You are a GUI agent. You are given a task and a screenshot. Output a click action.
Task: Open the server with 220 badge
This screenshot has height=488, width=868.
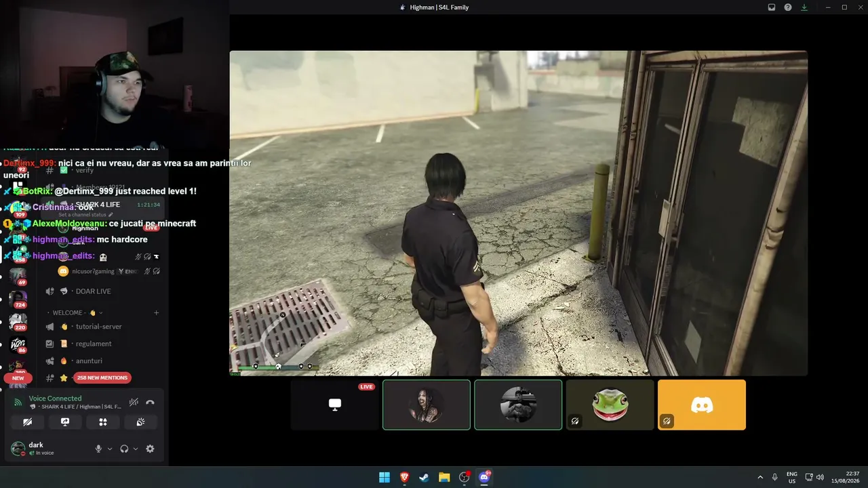point(18,321)
